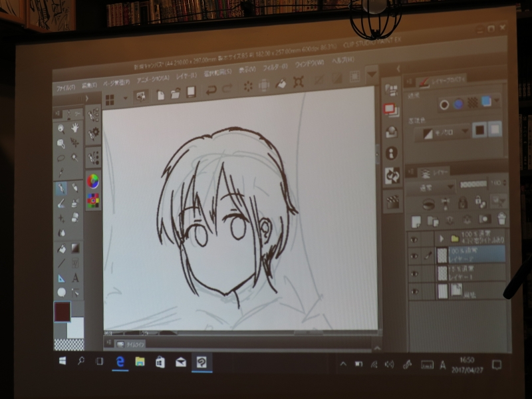Click the New file toolbar icon

[x=160, y=95]
